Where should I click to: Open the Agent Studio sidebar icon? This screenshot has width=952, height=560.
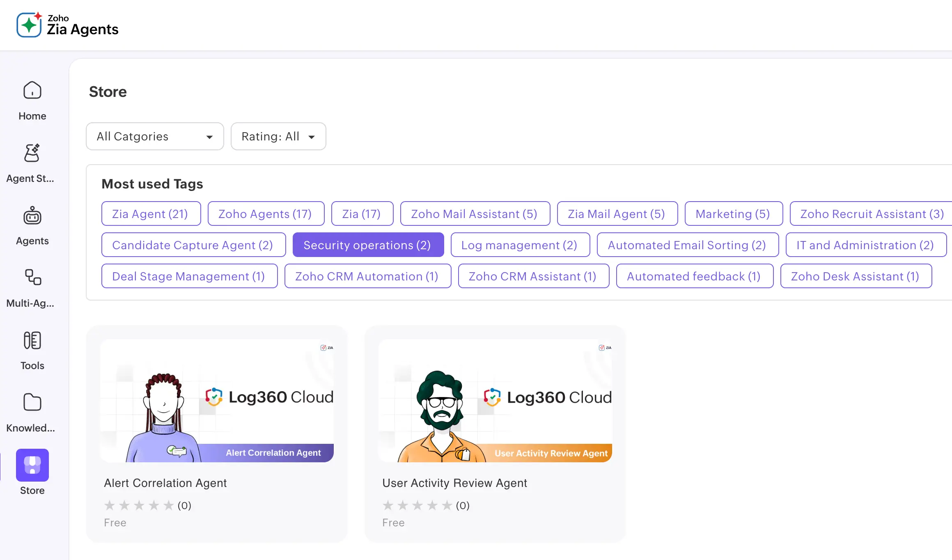pos(32,153)
